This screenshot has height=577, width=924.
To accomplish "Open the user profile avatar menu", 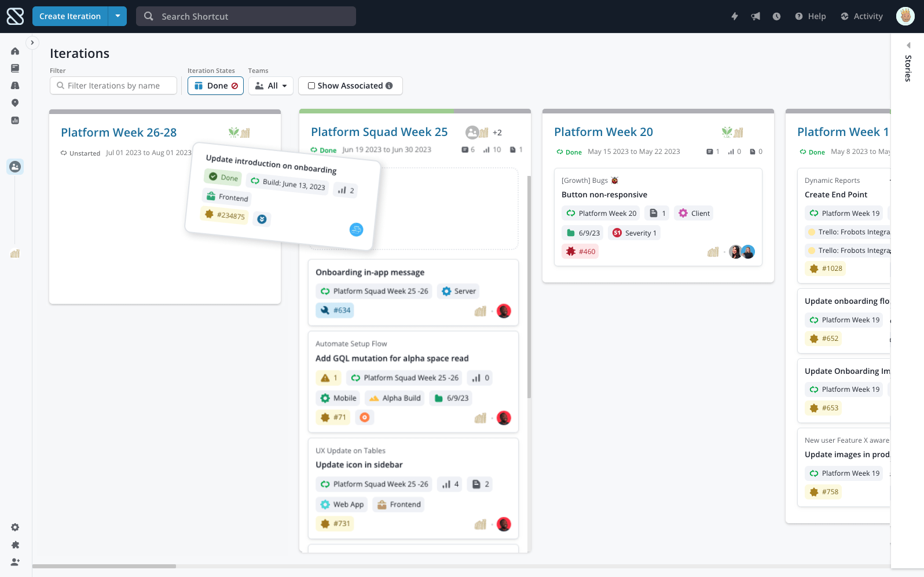I will tap(905, 16).
